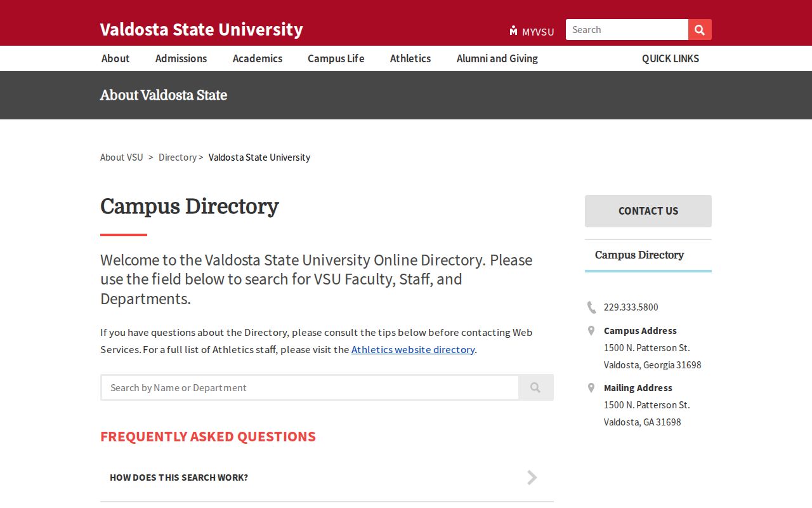Viewport: 812px width, 508px height.
Task: Click the map pin beside Mailing Address
Action: (591, 388)
